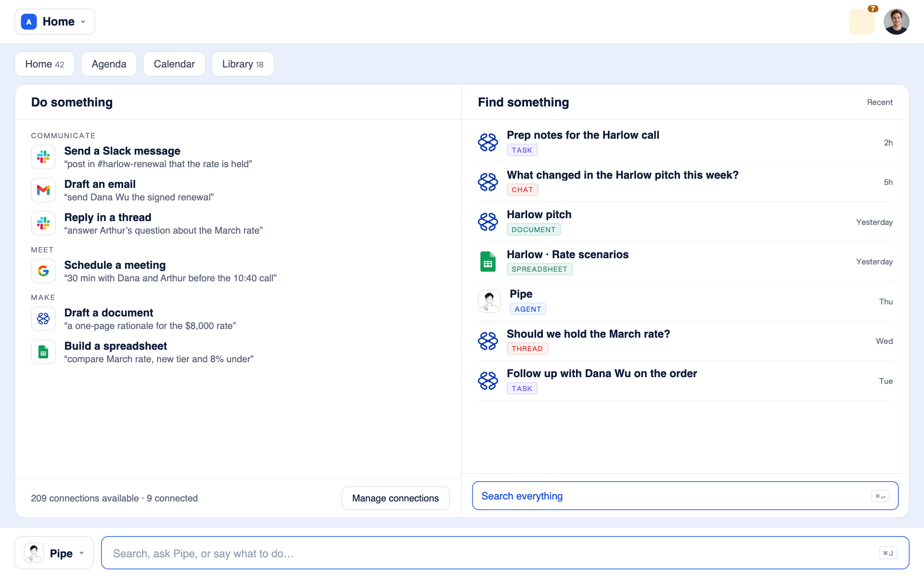Select Draft an email action

(x=100, y=184)
